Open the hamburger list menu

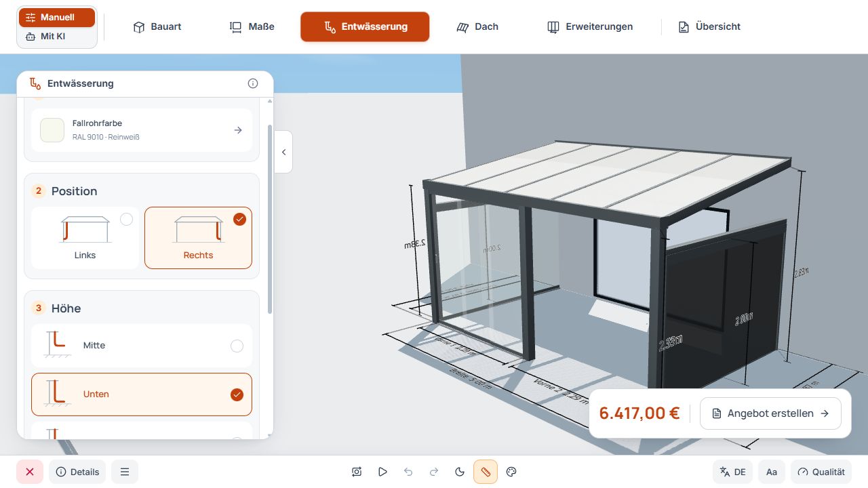point(125,472)
